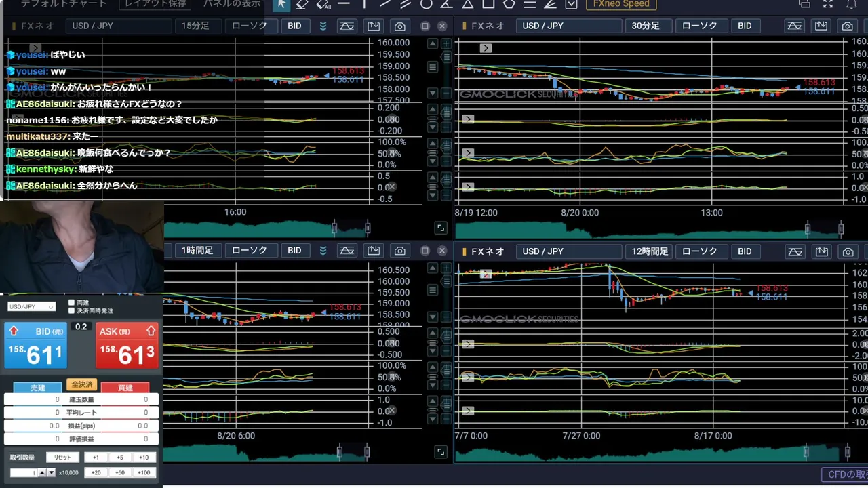Click the export icon on the 12時間足 chart
Screen dimensions: 868x488
821,251
